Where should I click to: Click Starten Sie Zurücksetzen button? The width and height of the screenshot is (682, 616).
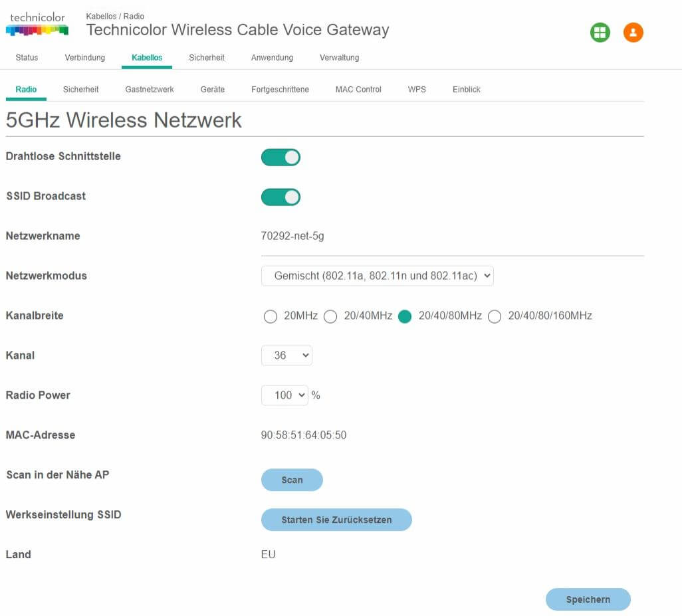(x=336, y=520)
